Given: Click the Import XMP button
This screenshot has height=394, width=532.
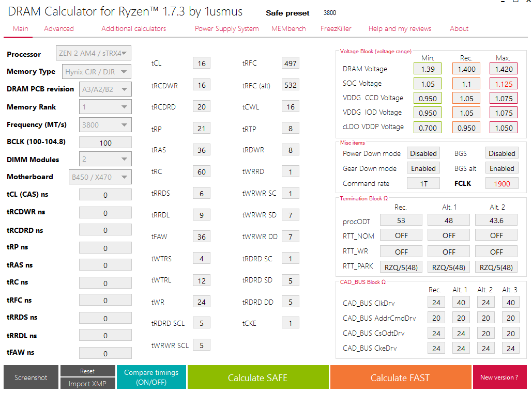Looking at the screenshot, I should (87, 384).
